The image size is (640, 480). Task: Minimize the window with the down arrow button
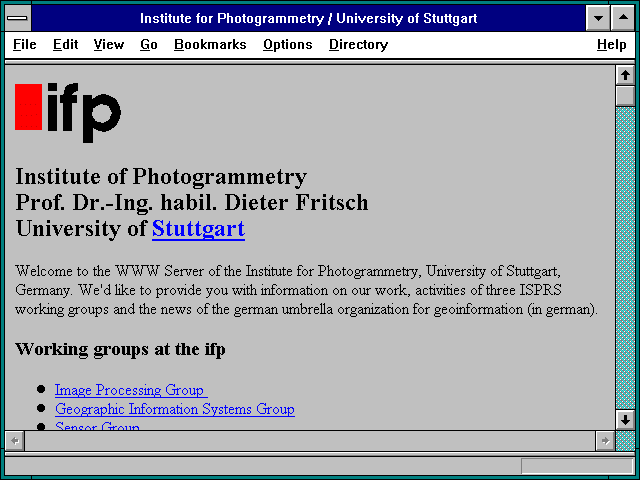[598, 18]
